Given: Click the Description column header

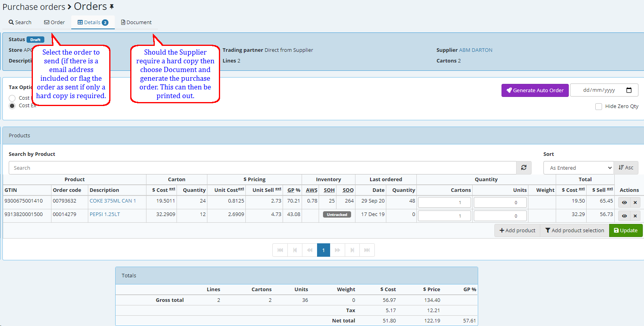Looking at the screenshot, I should (104, 190).
